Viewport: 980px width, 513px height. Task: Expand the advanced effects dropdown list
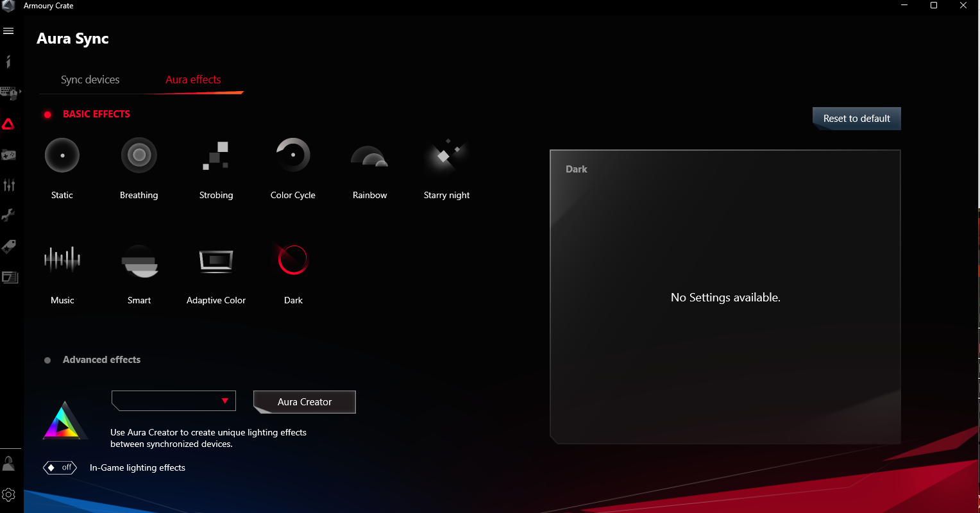pyautogui.click(x=174, y=401)
